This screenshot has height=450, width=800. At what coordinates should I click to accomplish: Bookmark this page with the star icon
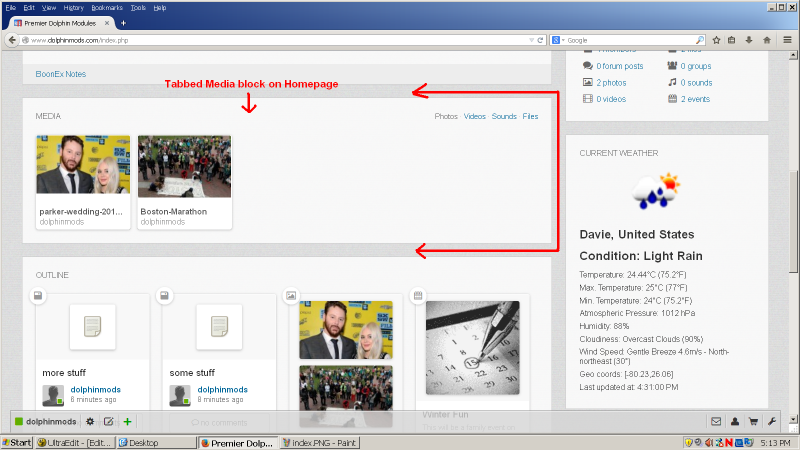716,40
